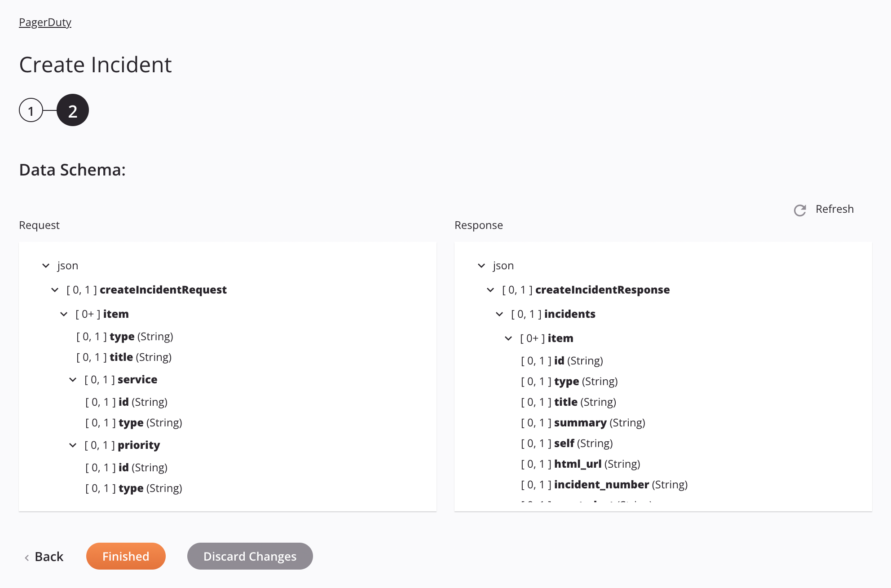891x588 pixels.
Task: Click the Finished button to complete
Action: [125, 556]
